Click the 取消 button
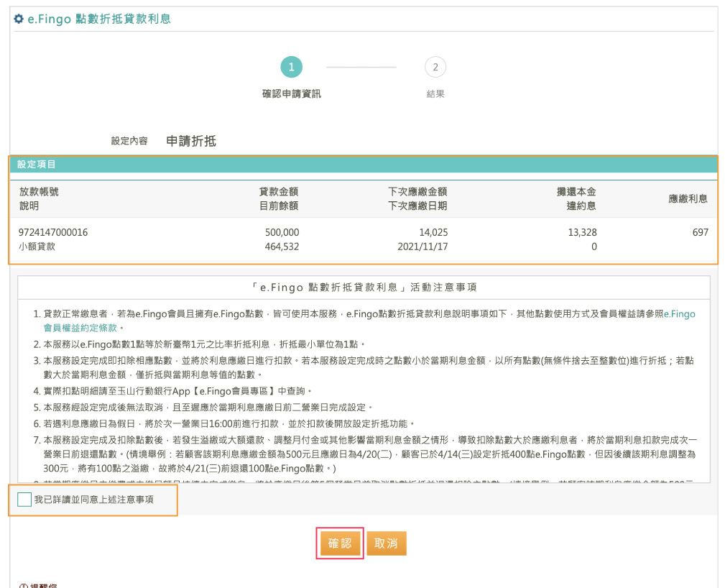725x588 pixels. click(x=387, y=543)
